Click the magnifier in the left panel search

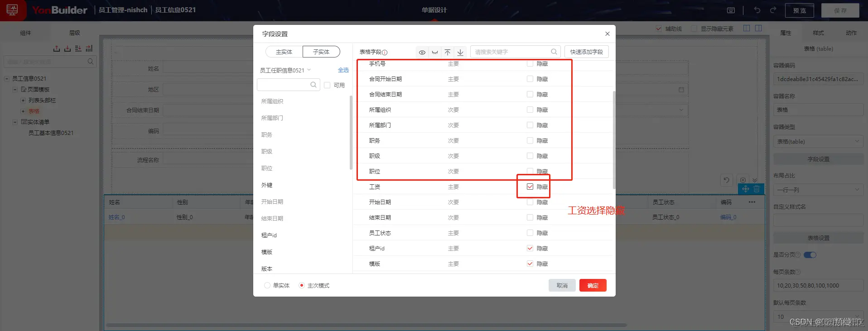(91, 61)
